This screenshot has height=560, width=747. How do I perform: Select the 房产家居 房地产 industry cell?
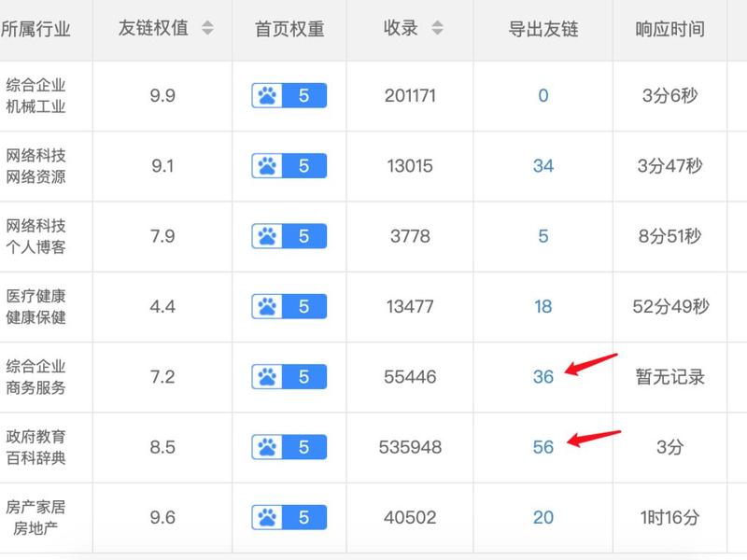(35, 517)
